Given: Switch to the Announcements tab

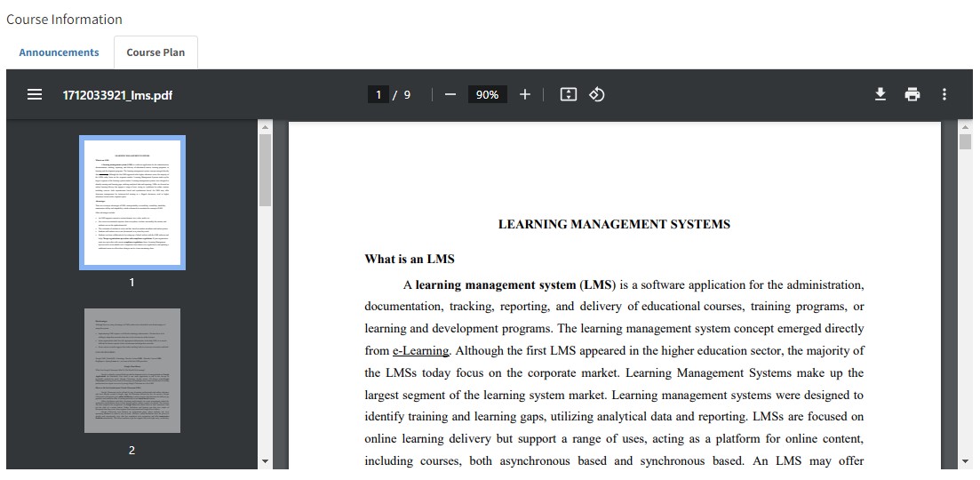Looking at the screenshot, I should click(x=59, y=52).
